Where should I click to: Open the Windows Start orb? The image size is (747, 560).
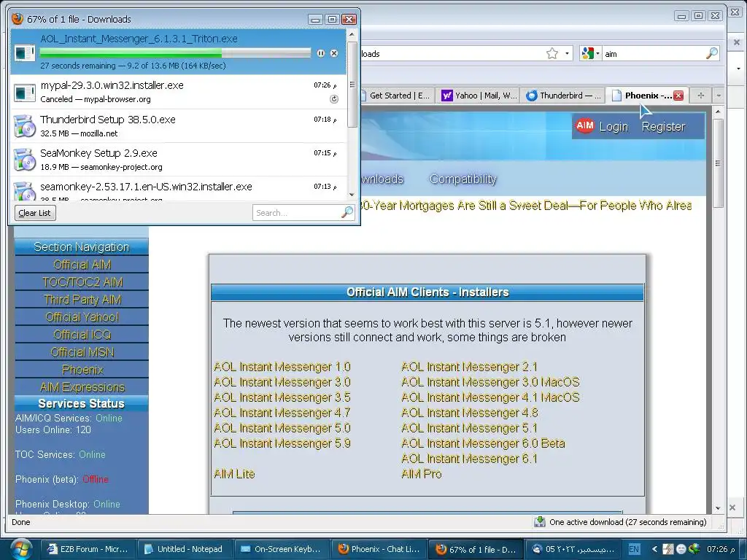pyautogui.click(x=20, y=548)
